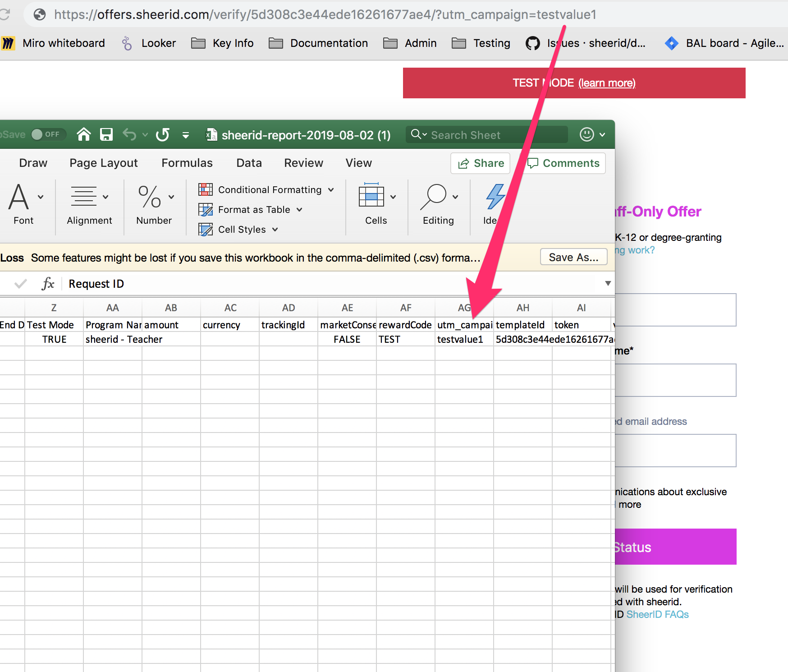This screenshot has width=788, height=672.
Task: Open the Documentation bookmarks folder
Action: pyautogui.click(x=318, y=43)
